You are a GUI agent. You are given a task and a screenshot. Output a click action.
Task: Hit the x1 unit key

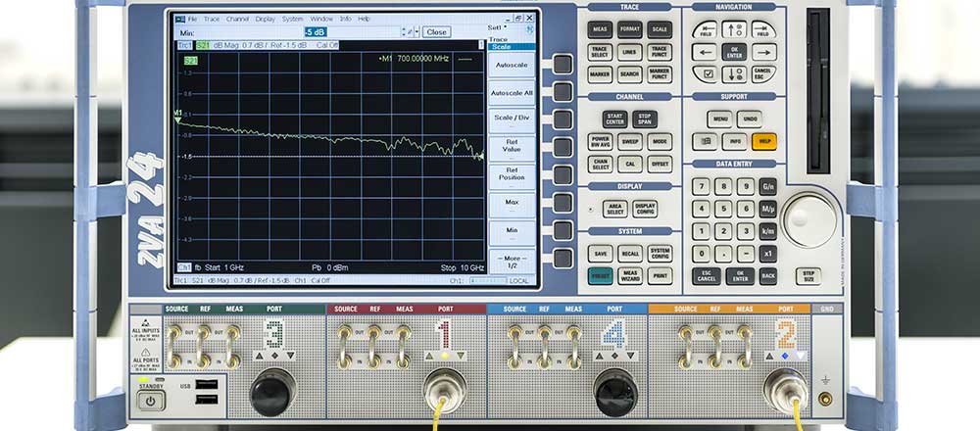pos(767,254)
